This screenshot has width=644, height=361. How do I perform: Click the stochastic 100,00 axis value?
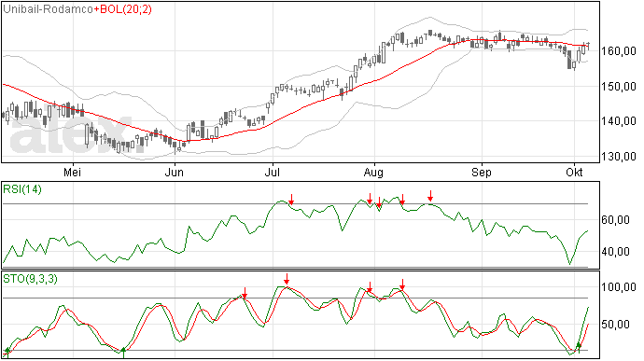619,287
